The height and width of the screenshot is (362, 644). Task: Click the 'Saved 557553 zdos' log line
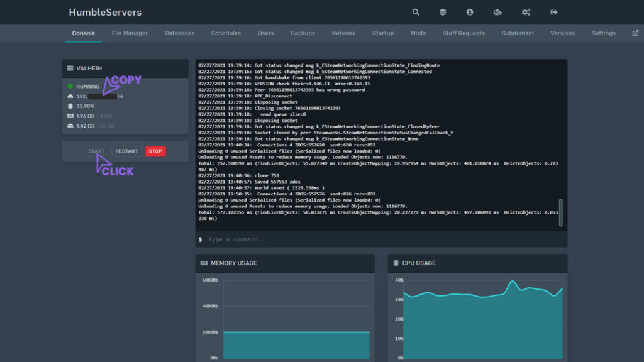coord(249,182)
